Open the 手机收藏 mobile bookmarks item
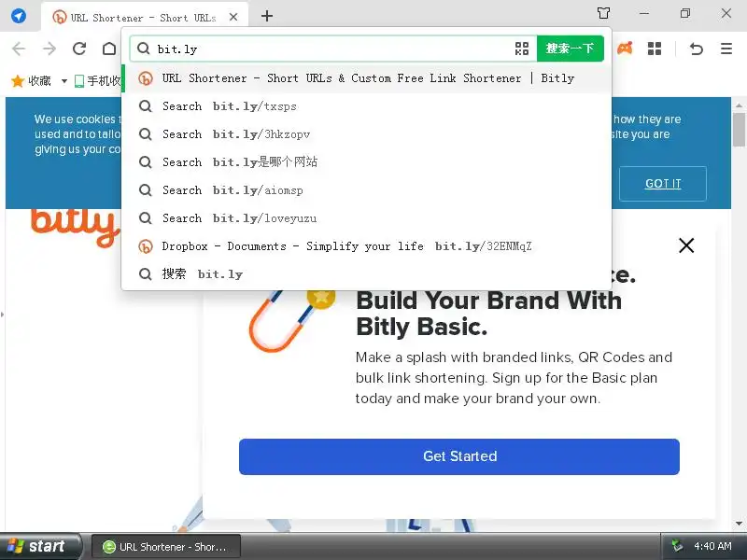 tap(98, 81)
